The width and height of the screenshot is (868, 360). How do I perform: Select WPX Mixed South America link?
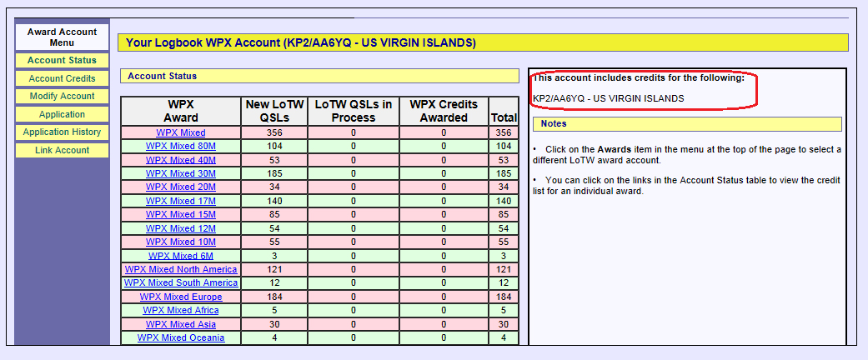click(180, 283)
